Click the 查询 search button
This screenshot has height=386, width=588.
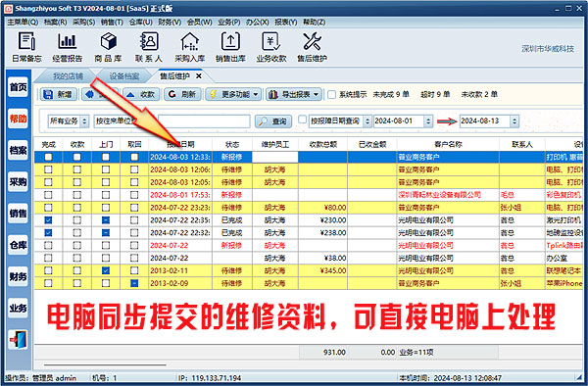pos(273,121)
